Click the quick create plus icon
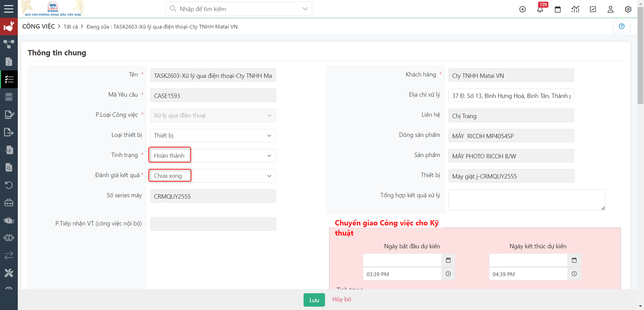The image size is (644, 310). pos(522,9)
